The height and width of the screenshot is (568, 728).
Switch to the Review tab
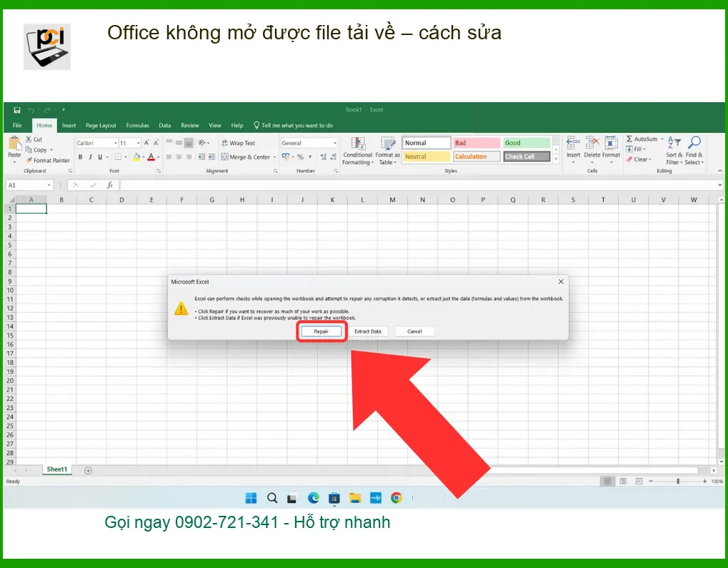[x=190, y=126]
